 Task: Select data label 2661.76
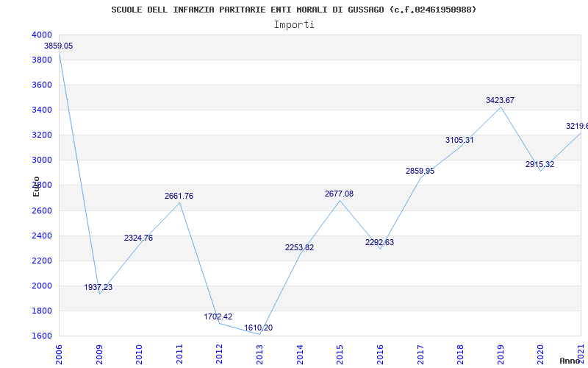click(179, 196)
